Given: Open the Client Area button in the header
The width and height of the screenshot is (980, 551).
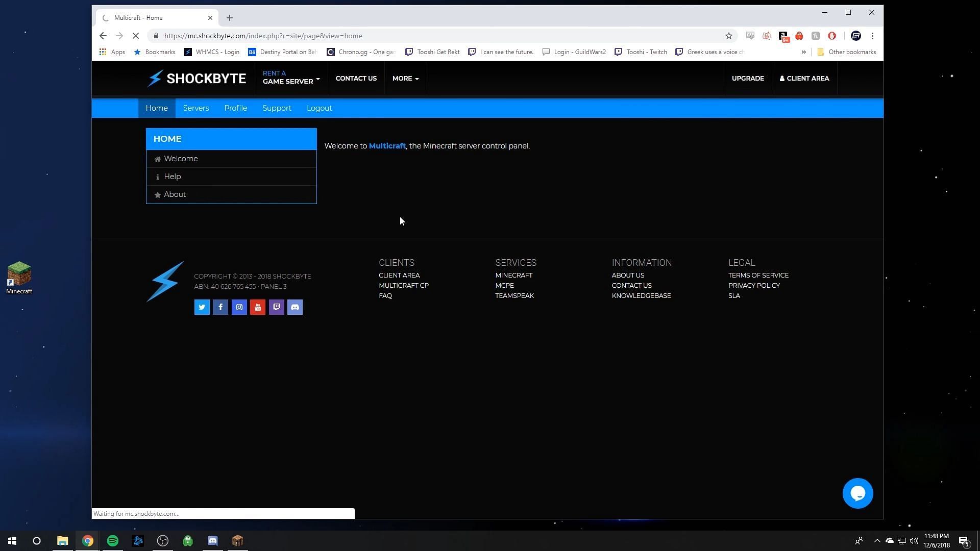Looking at the screenshot, I should [804, 79].
